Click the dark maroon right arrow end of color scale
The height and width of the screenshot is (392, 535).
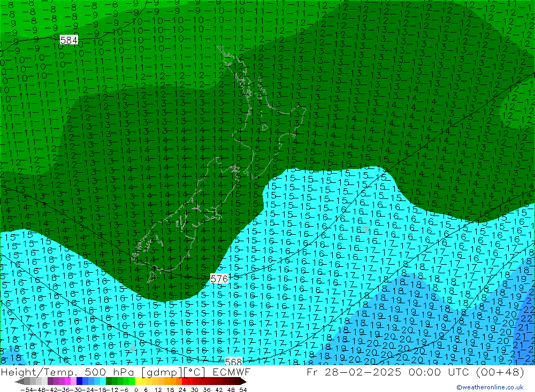[x=243, y=381]
